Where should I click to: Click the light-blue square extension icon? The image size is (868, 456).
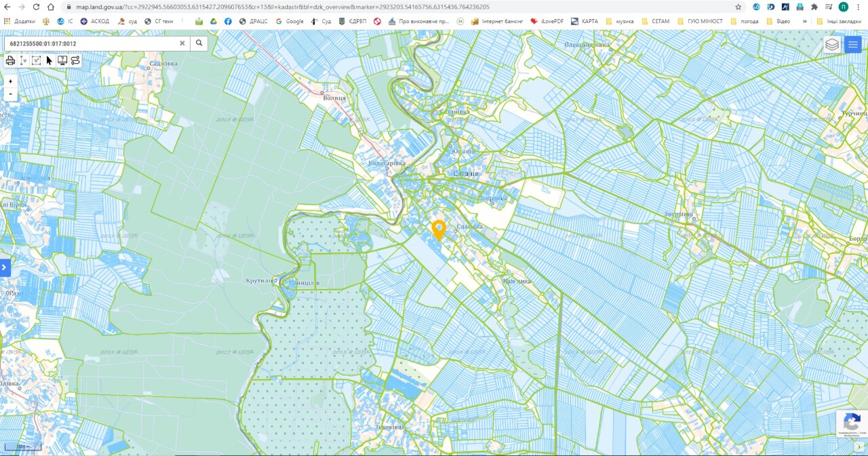[x=800, y=7]
